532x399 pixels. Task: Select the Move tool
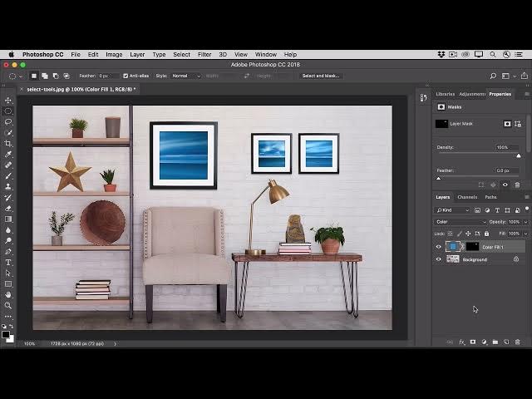tap(8, 101)
